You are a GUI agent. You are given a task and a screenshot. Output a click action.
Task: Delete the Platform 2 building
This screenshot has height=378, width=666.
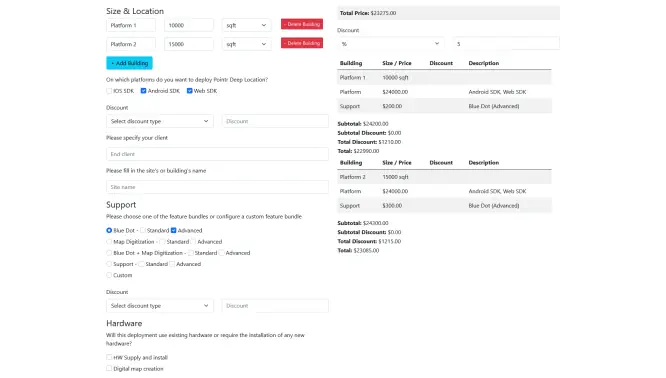(302, 43)
